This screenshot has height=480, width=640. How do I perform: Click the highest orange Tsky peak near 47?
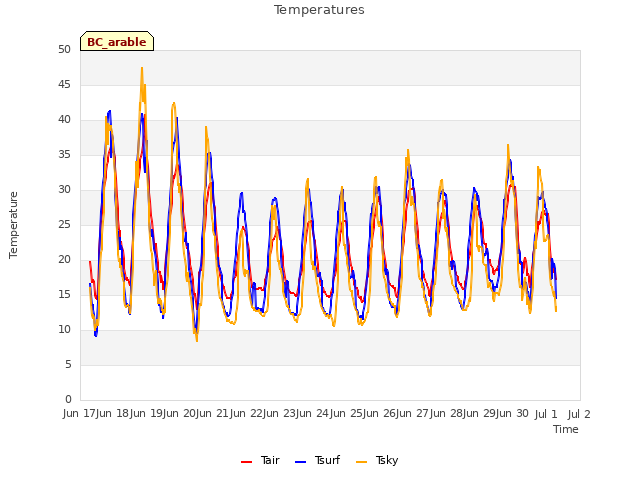click(x=142, y=69)
